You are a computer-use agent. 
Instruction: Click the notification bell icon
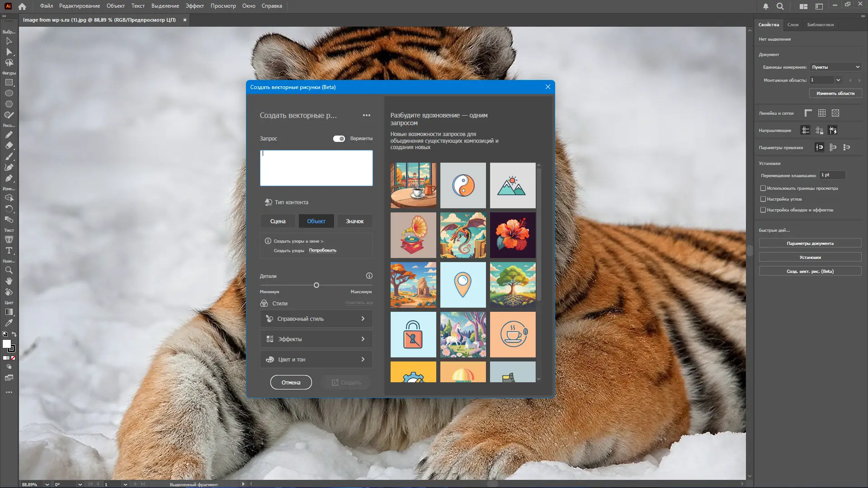point(766,7)
